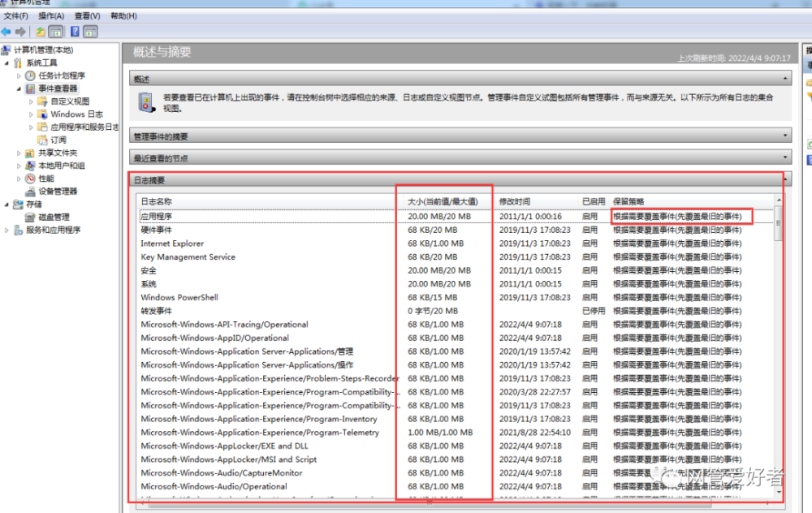Open the 操作(A) menu
The width and height of the screenshot is (812, 513).
click(x=51, y=16)
